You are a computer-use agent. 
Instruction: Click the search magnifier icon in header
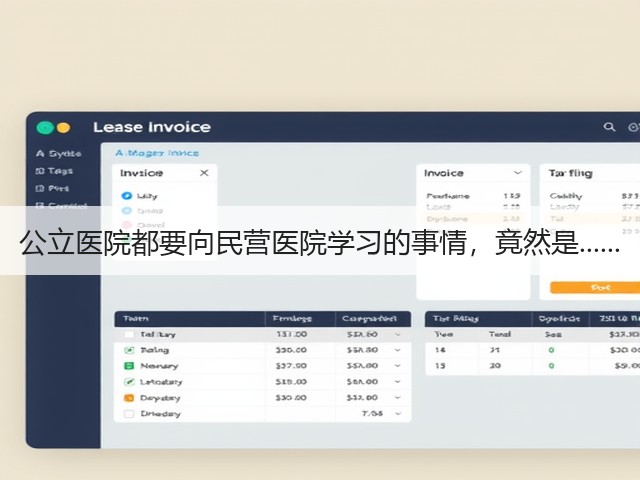pyautogui.click(x=609, y=127)
